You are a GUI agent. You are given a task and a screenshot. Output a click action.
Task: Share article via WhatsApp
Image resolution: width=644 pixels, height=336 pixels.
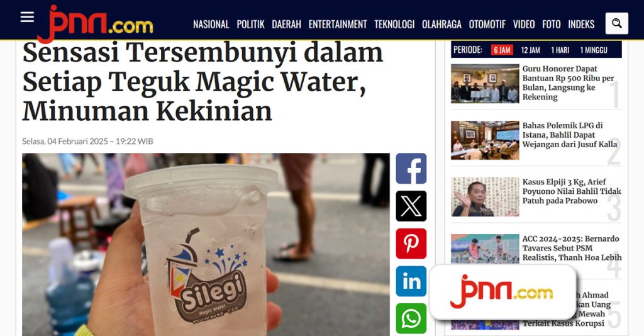point(411,319)
